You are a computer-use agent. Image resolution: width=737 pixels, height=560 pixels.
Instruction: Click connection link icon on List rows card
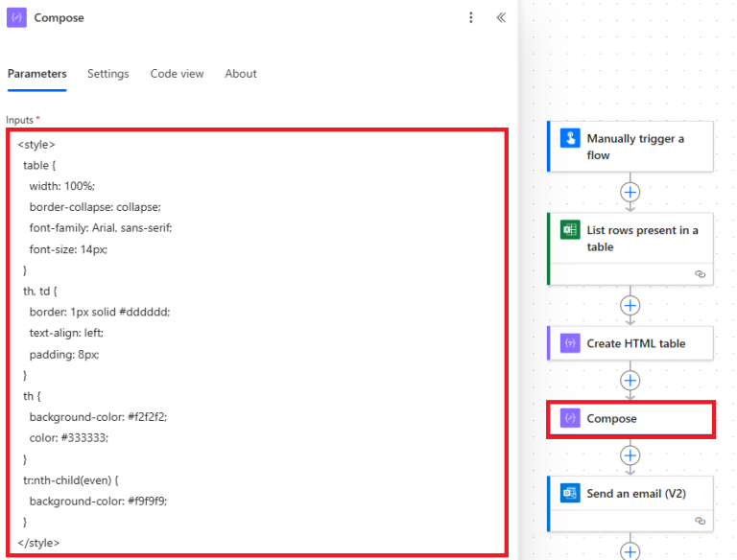700,274
